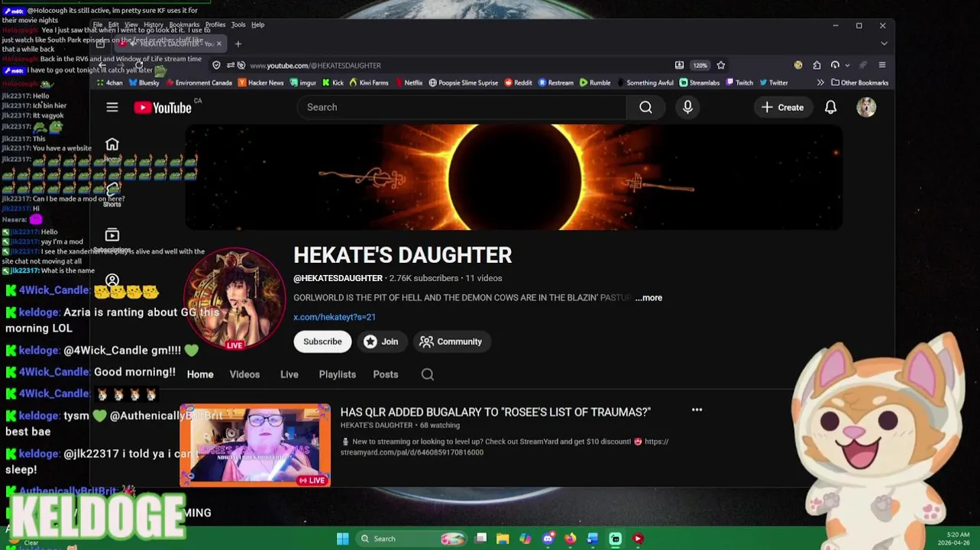
Task: Open File Explorer from taskbar
Action: 503,539
